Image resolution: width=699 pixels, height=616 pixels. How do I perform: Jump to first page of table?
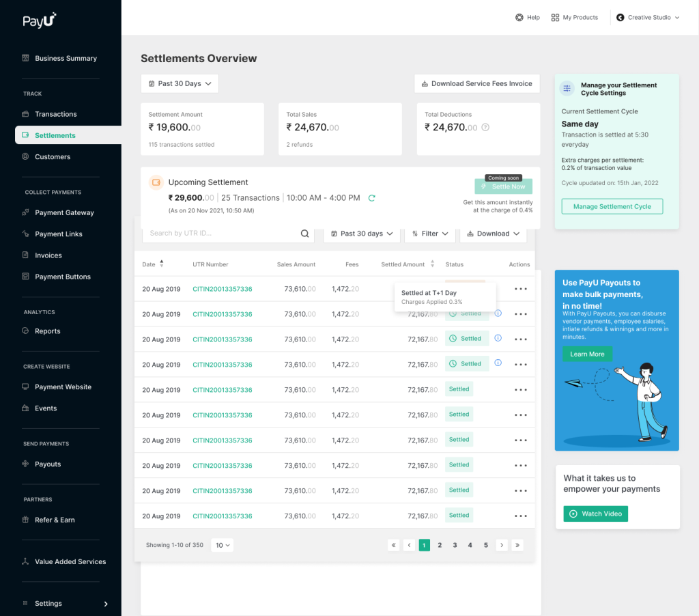394,546
